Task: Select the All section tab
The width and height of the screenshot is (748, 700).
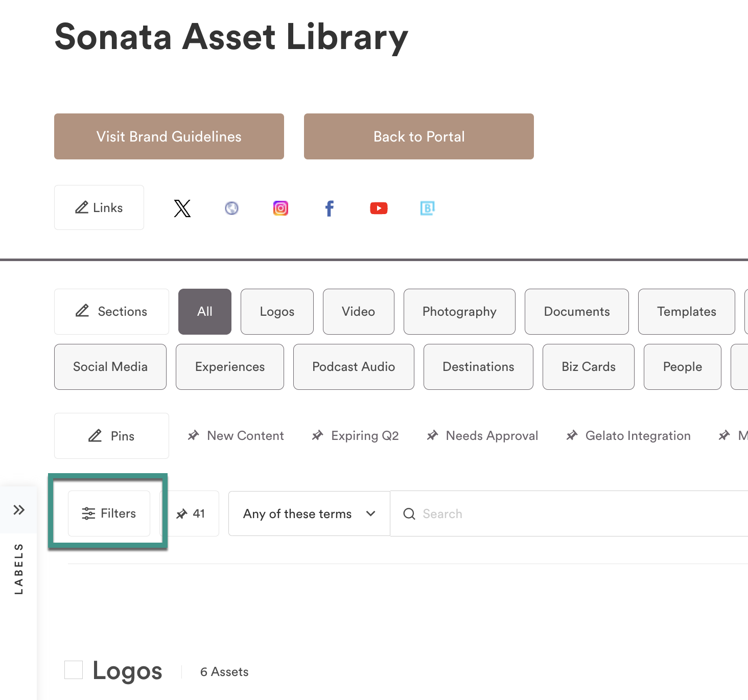Action: point(205,312)
